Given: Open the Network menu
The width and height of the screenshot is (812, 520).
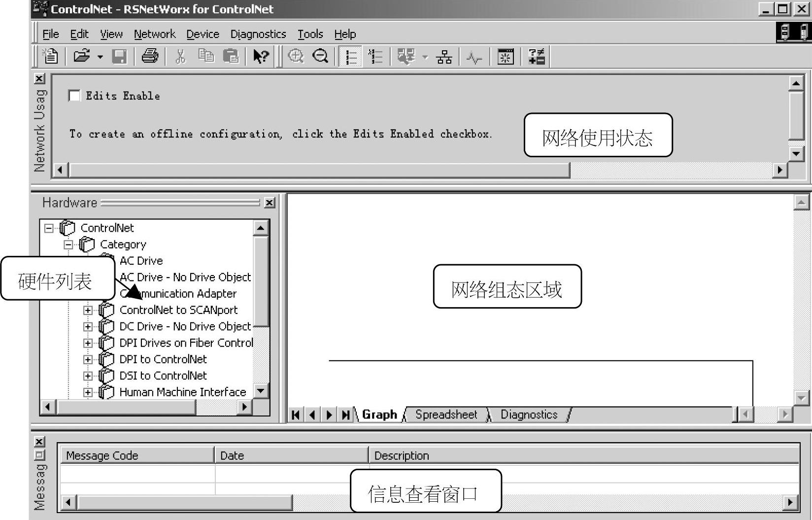Looking at the screenshot, I should 155,34.
